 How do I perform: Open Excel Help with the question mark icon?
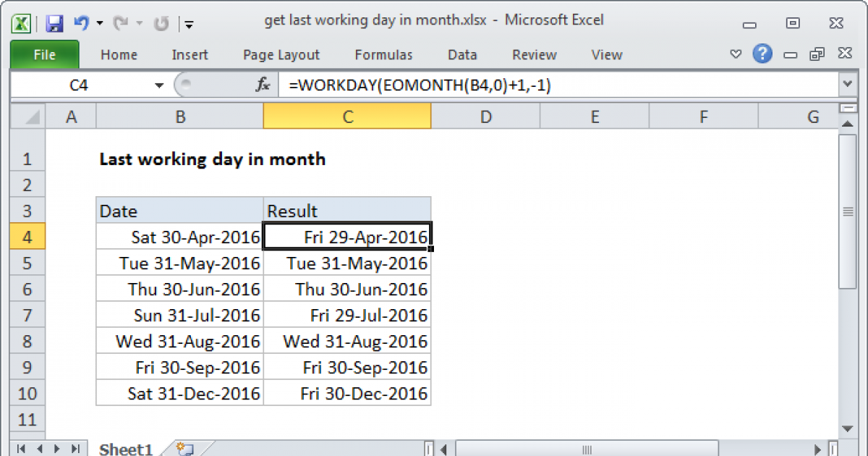tap(762, 54)
